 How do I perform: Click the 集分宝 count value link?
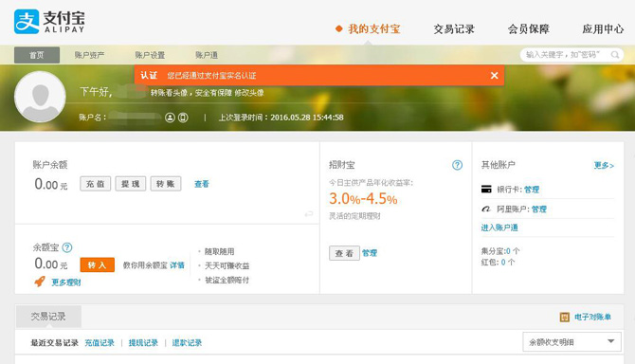coord(508,251)
